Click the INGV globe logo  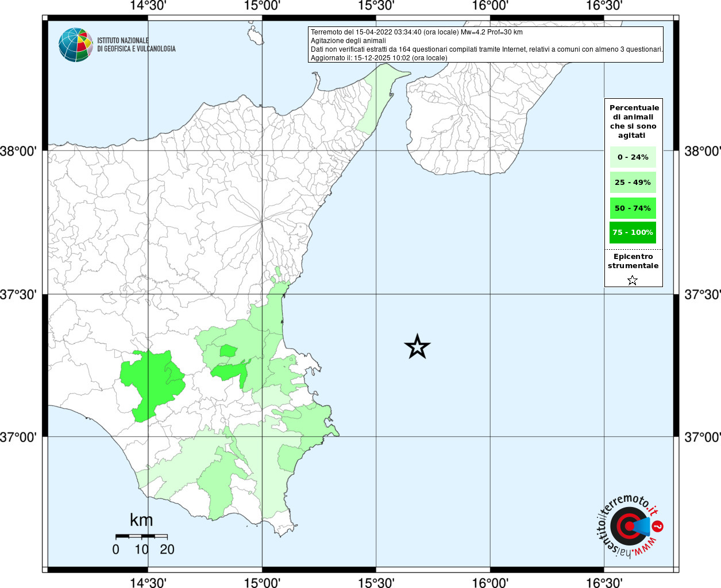(x=75, y=45)
